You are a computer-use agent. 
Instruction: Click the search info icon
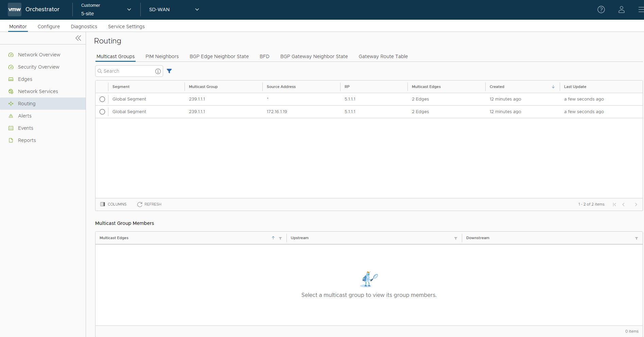click(158, 71)
